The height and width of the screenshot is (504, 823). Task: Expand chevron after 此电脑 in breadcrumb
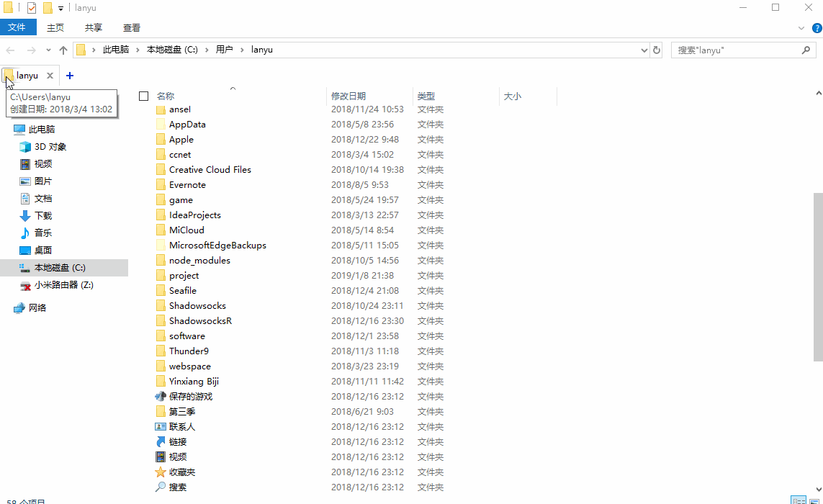pyautogui.click(x=138, y=50)
